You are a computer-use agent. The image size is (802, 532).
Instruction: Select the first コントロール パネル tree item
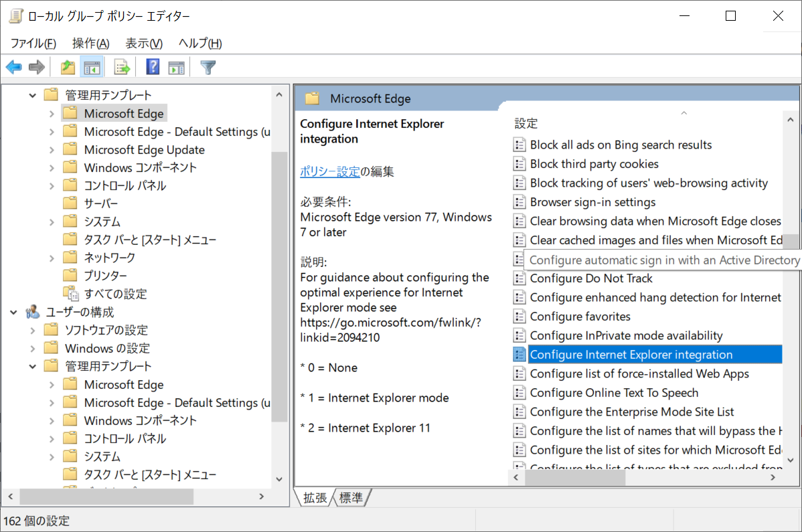click(125, 185)
